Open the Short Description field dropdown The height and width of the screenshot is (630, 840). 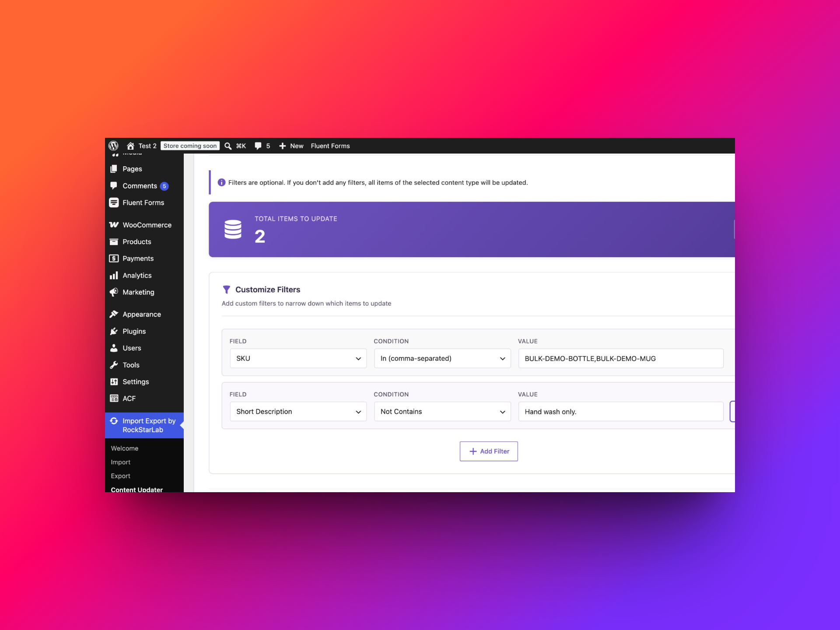pyautogui.click(x=298, y=412)
